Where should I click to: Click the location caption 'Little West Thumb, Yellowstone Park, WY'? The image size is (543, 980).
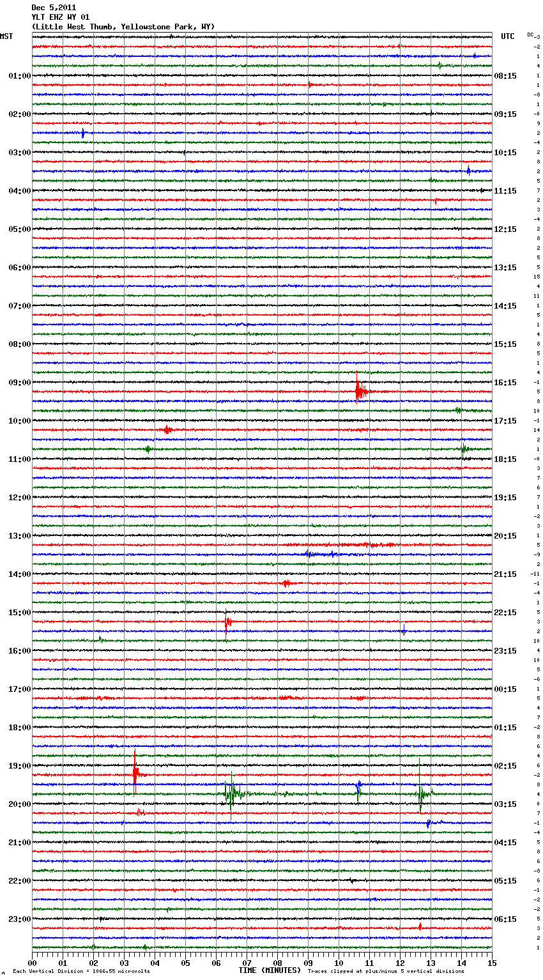123,27
